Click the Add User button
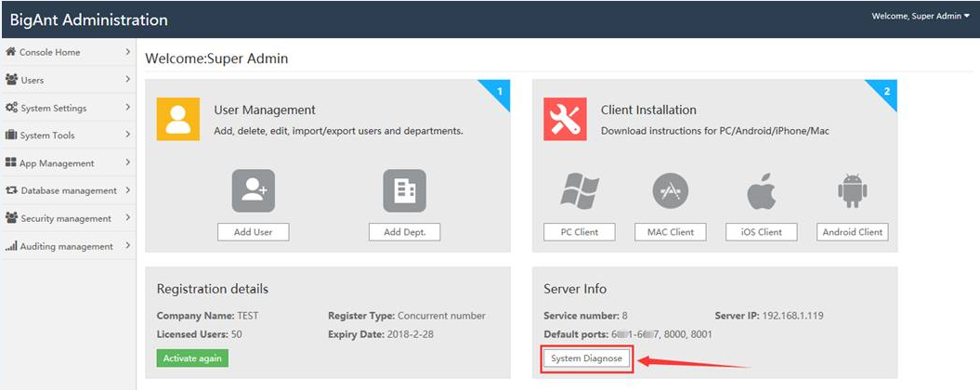Viewport: 980px width, 390px height. click(253, 232)
